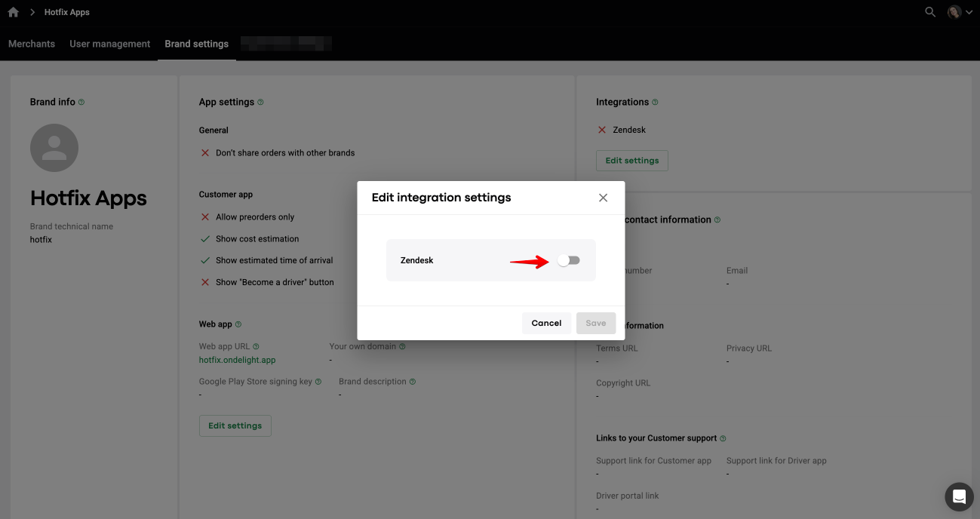
Task: Select the Brand settings tab
Action: pos(196,44)
